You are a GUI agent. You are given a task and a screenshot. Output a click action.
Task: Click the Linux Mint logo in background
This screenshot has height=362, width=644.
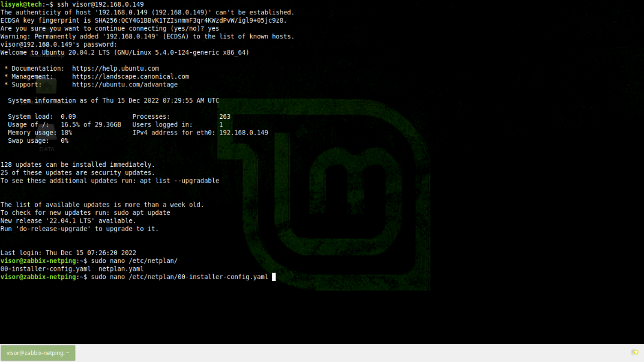(336, 192)
